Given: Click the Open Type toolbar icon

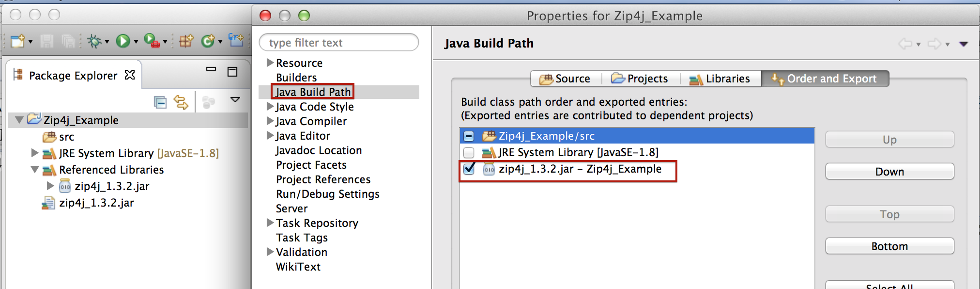Looking at the screenshot, I should 236,41.
